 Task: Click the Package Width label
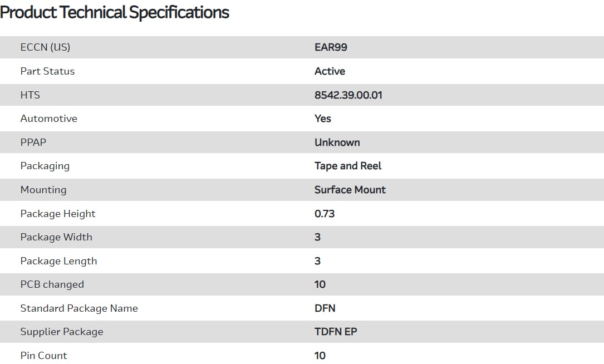56,237
